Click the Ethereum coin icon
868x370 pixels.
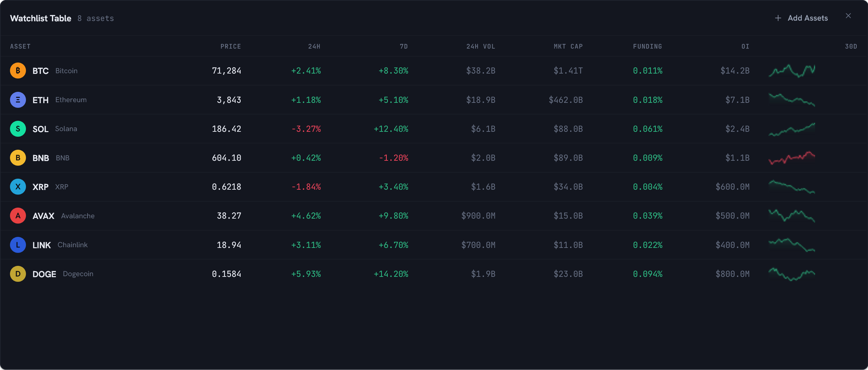(x=18, y=100)
